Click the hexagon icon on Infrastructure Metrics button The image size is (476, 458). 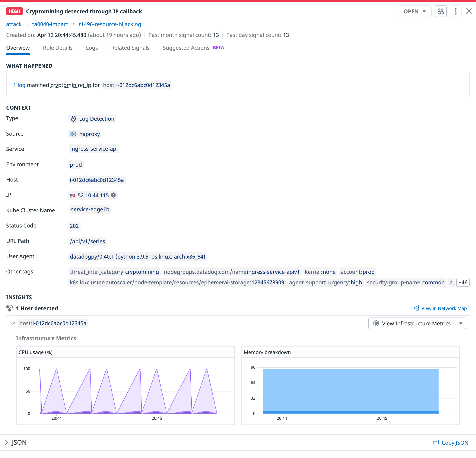376,323
